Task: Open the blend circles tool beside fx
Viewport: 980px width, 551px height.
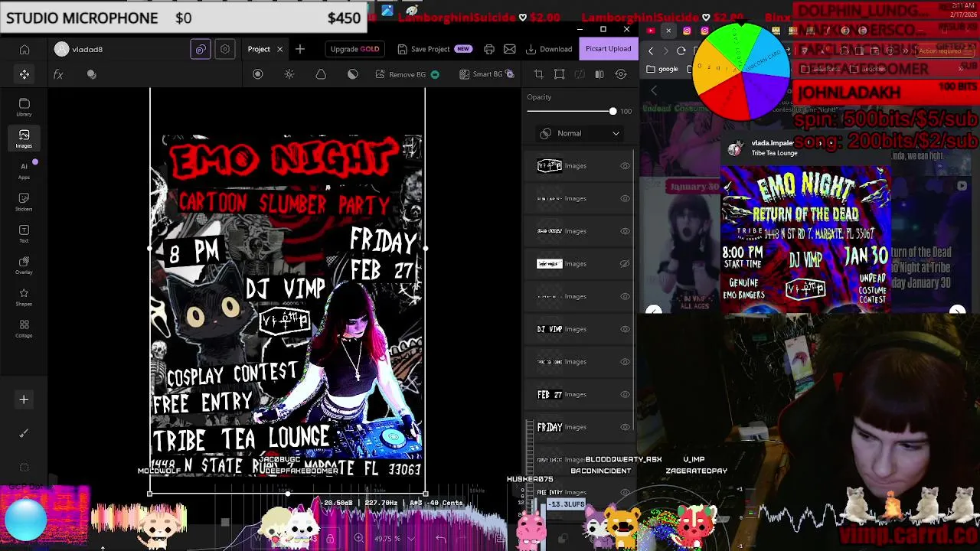Action: coord(92,74)
